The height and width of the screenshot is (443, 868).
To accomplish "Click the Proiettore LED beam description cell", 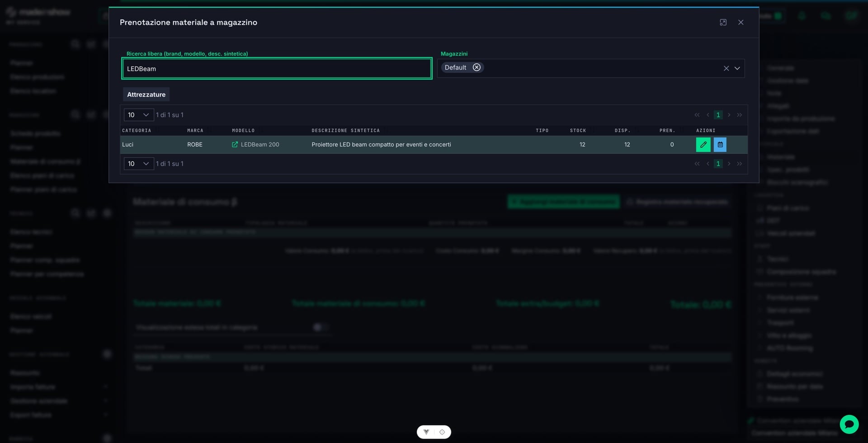I will coord(381,145).
